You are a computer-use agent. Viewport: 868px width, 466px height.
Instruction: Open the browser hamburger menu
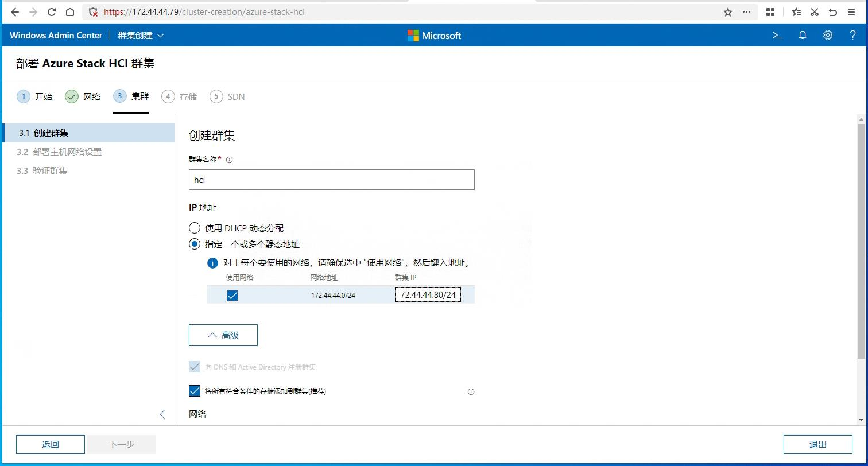tap(851, 12)
